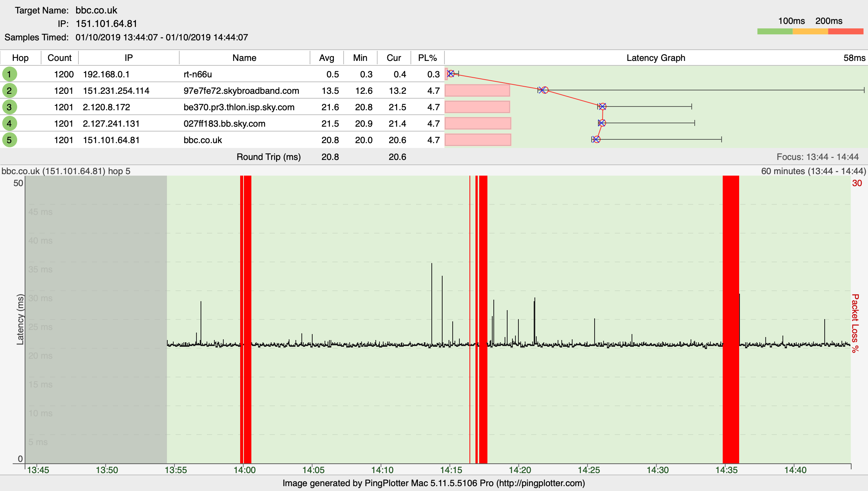Screen dimensions: 868x491
Task: Click the Focus: 13:44 - 14:44 label
Action: (818, 157)
